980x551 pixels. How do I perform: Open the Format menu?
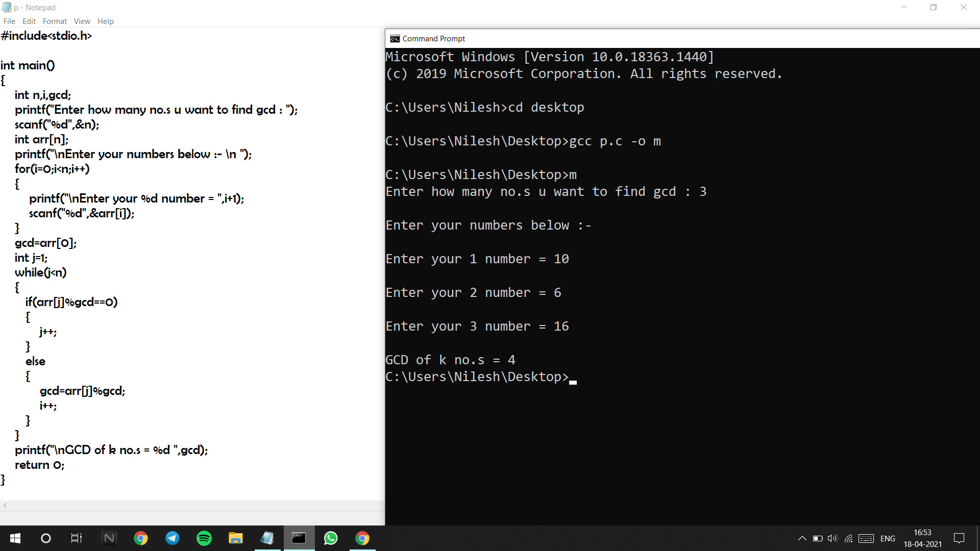(55, 21)
